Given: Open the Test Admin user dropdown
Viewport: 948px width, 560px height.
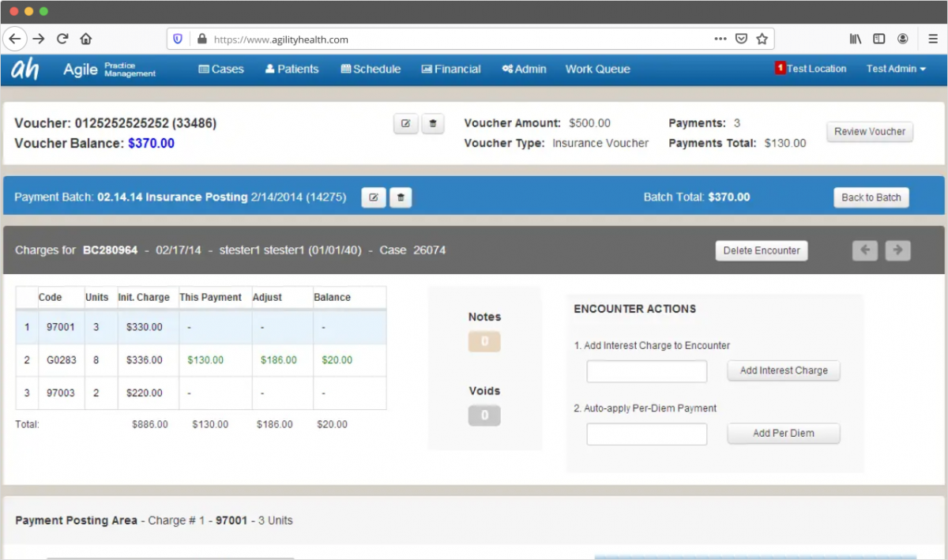Looking at the screenshot, I should (x=894, y=69).
